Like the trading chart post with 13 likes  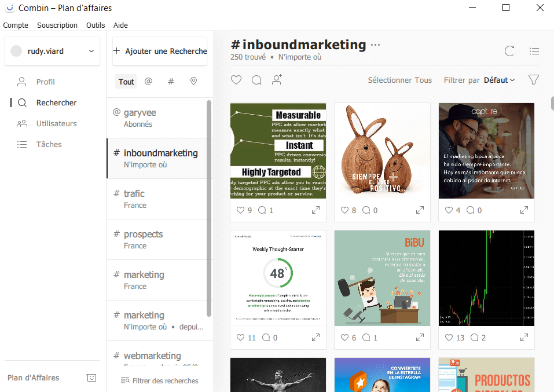tap(449, 337)
